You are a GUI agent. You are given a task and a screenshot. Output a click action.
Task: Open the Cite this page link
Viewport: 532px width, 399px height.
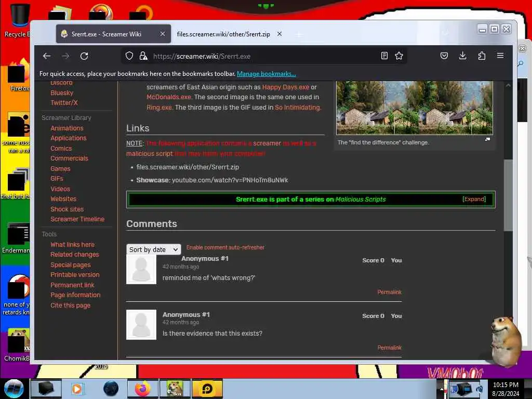tap(71, 305)
